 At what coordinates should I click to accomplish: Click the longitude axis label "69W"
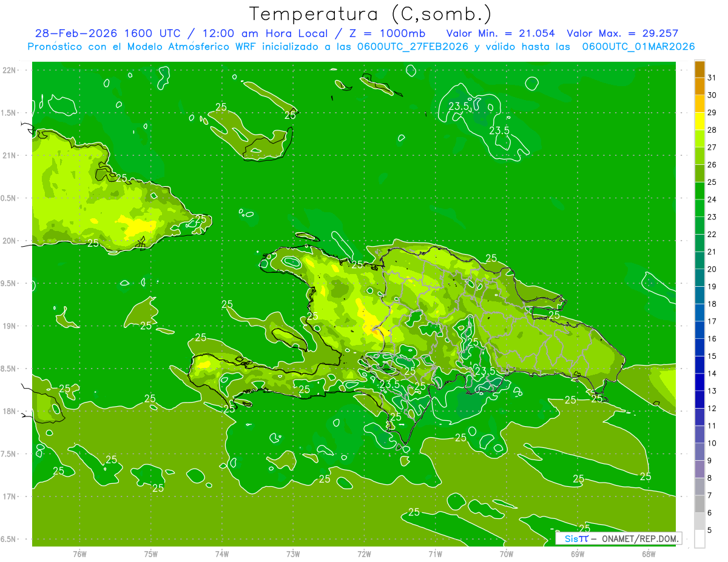(x=577, y=554)
